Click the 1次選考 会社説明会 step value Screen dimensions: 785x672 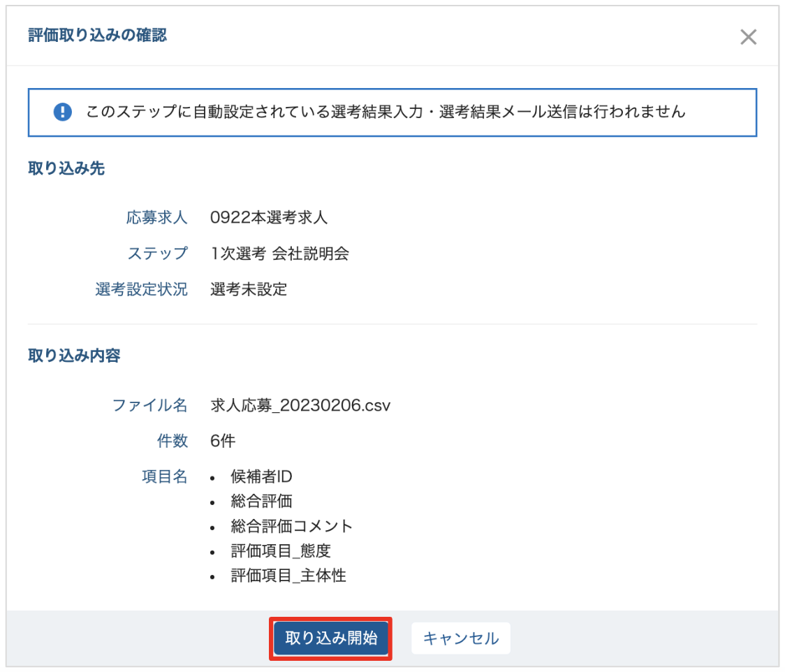pyautogui.click(x=279, y=254)
